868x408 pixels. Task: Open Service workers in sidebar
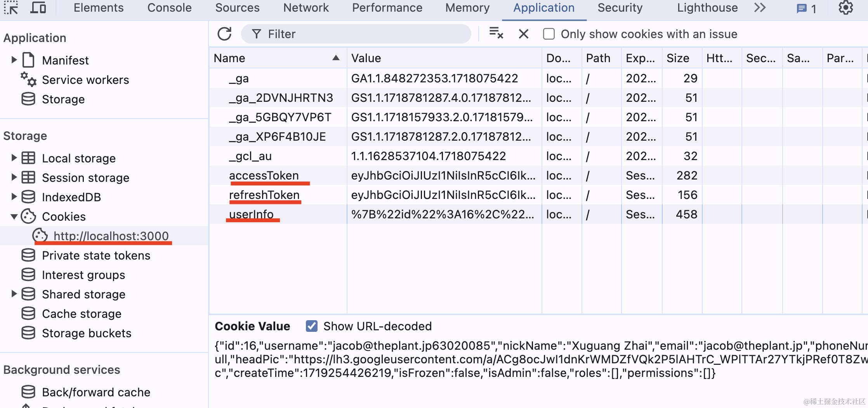click(85, 80)
